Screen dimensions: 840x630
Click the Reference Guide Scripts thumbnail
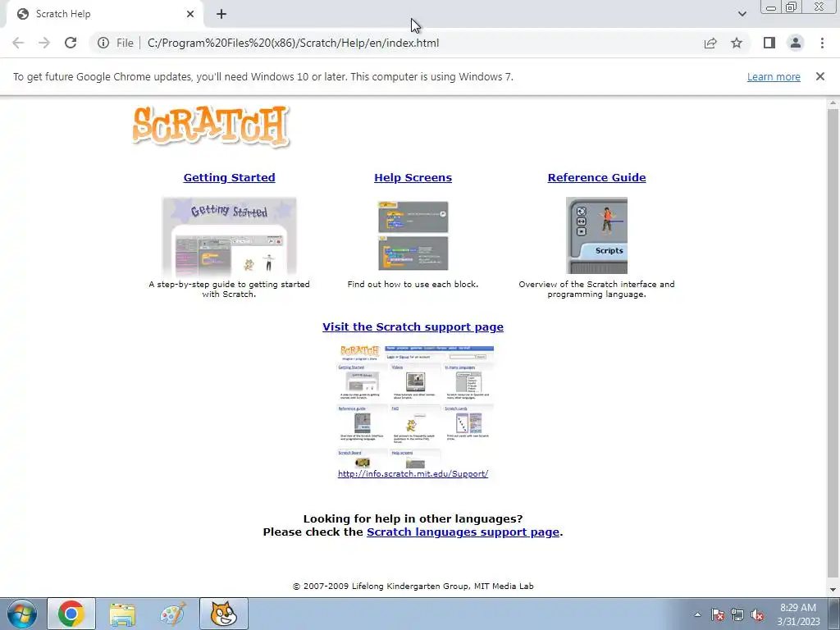[x=597, y=235]
